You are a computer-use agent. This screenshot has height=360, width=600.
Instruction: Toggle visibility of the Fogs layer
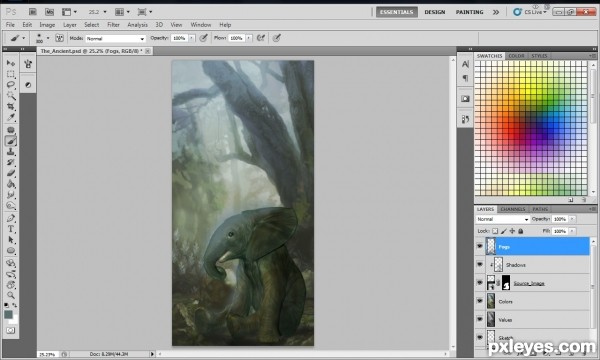pos(480,246)
